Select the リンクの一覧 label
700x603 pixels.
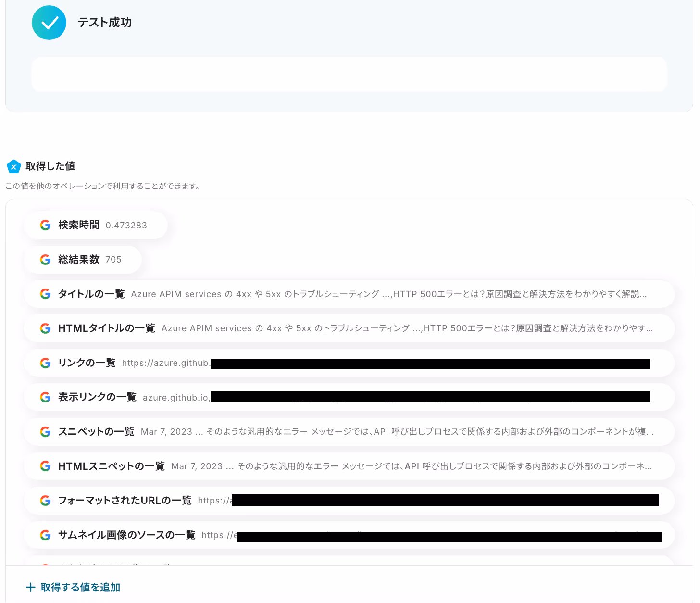point(87,363)
